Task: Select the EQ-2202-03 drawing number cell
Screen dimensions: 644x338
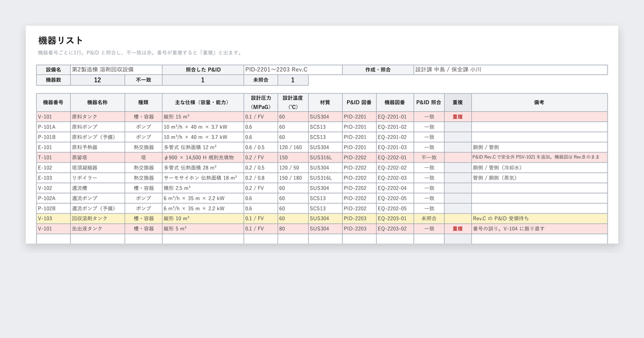Action: coord(395,178)
